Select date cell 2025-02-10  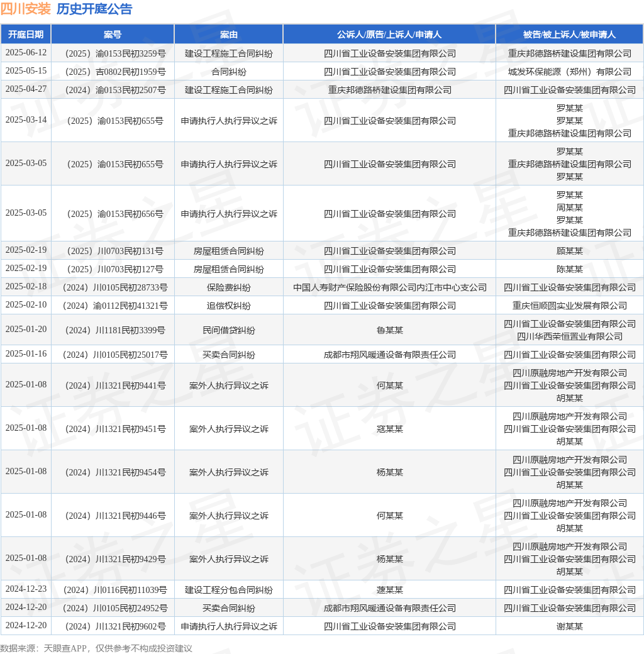(x=26, y=306)
